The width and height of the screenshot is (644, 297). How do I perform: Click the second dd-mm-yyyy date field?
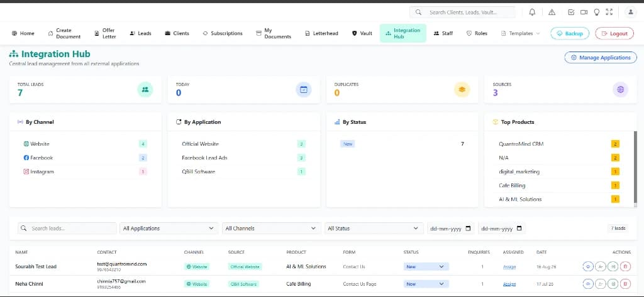point(502,229)
